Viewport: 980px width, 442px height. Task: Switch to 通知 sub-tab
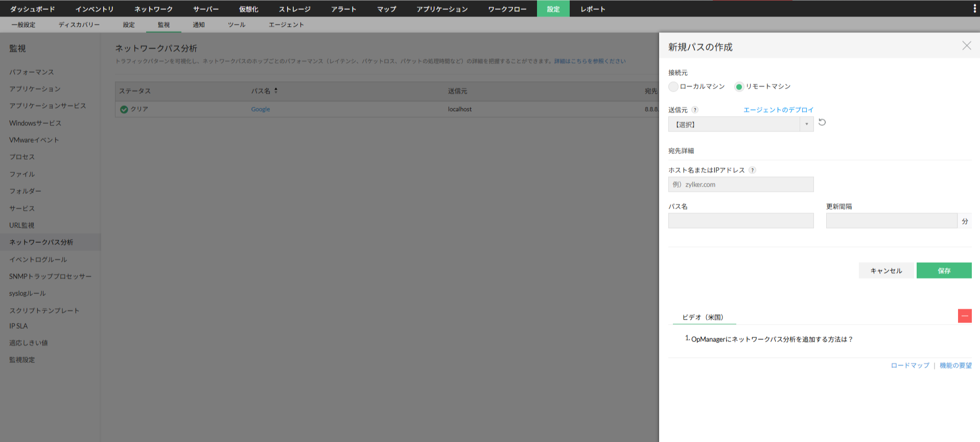point(199,25)
